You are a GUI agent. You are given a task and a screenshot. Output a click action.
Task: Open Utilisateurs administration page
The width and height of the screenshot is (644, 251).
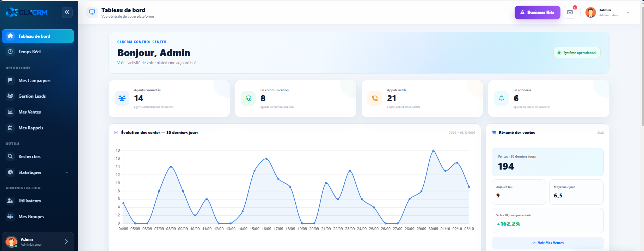point(38,201)
